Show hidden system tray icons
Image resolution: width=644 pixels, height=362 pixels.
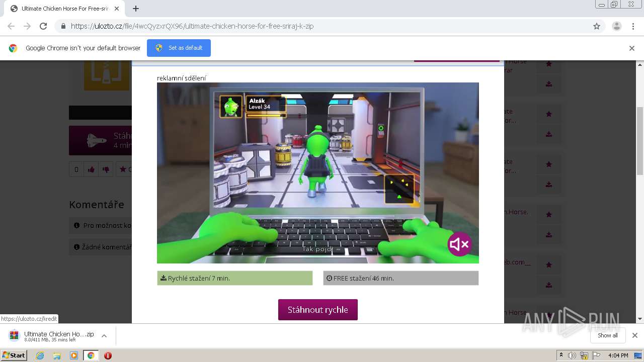(x=561, y=355)
